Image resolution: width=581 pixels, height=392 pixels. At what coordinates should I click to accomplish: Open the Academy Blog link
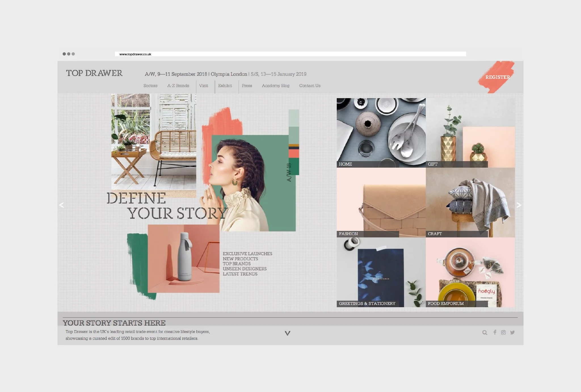(x=275, y=86)
